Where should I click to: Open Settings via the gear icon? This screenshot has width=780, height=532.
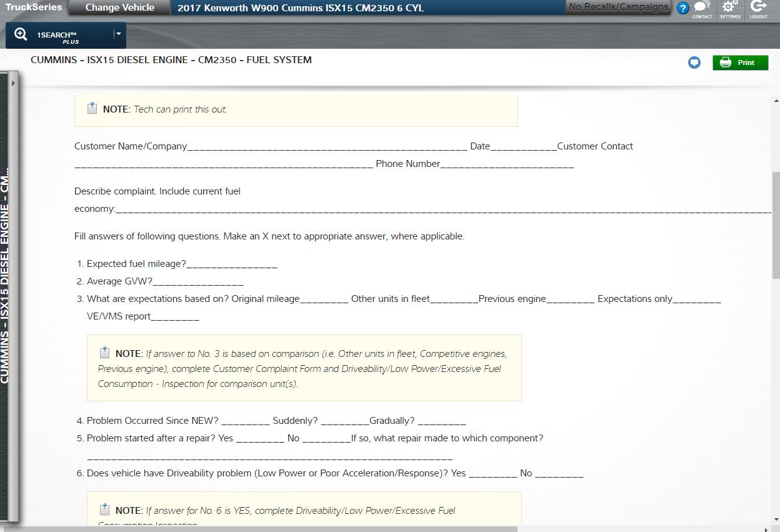[729, 8]
